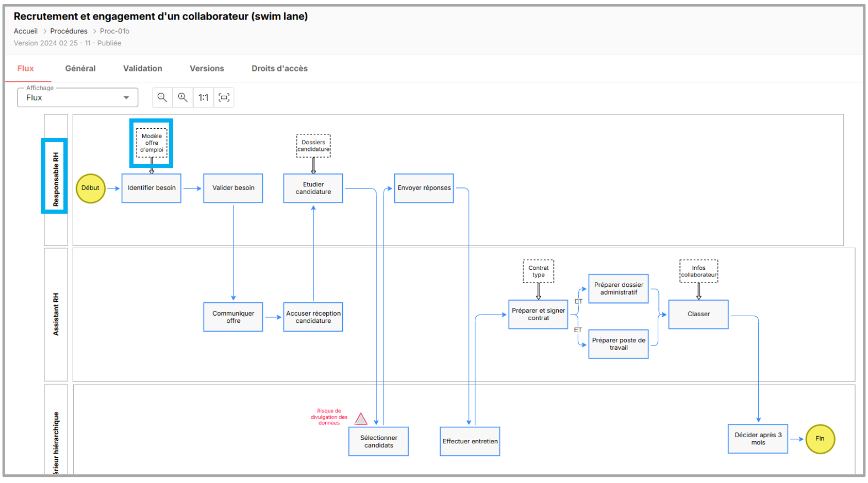Switch to the Général tab
Screen dimensions: 868x483
(80, 68)
